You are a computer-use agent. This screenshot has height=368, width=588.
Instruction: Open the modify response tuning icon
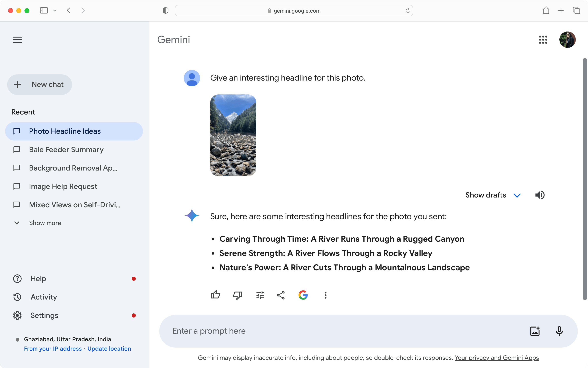tap(260, 295)
